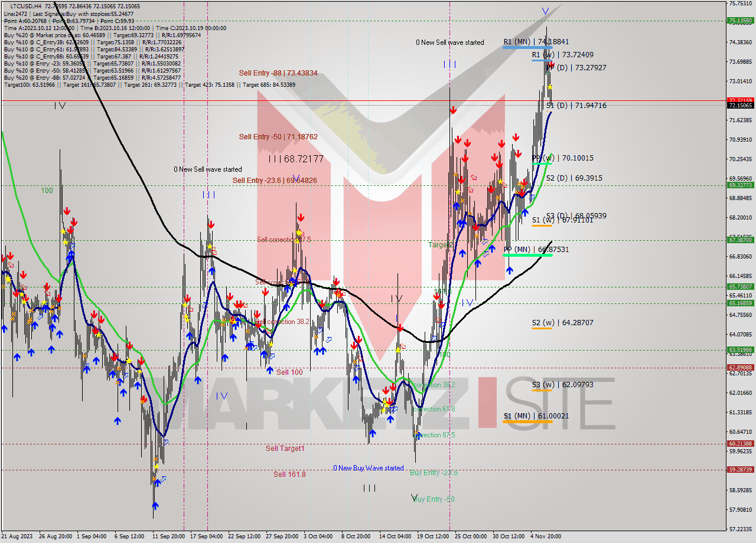
Task: Select the S1 (w) | 67.91101 label
Action: pyautogui.click(x=562, y=220)
